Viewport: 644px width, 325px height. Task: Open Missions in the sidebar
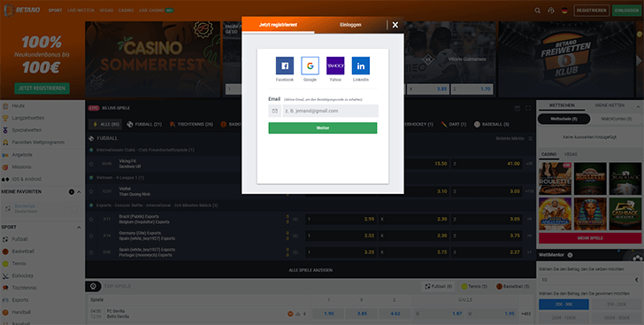coord(21,167)
